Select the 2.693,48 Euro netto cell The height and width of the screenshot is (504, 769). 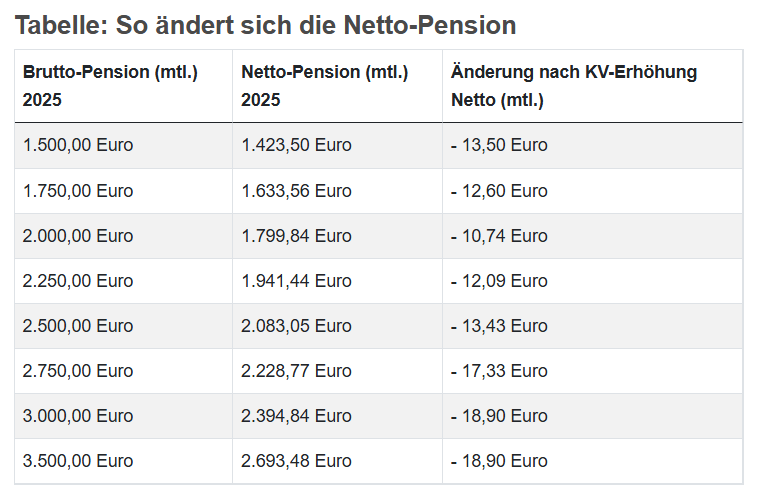click(x=296, y=461)
